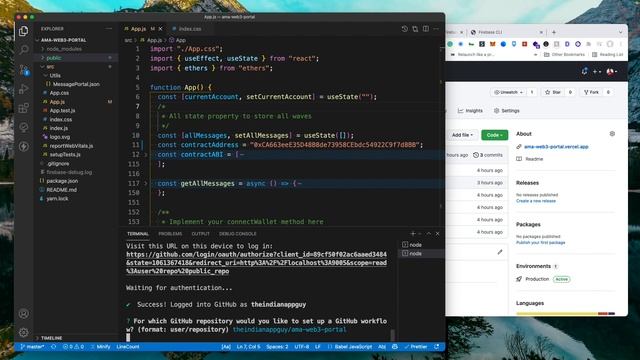Open the Manage gear in the activity bar
The image size is (640, 360).
[24, 333]
